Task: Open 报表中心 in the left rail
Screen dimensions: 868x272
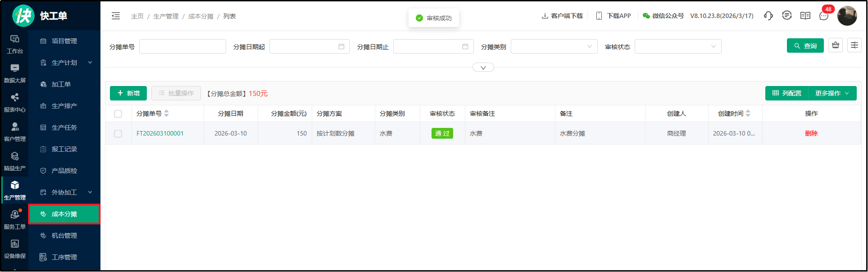Action: [x=14, y=103]
